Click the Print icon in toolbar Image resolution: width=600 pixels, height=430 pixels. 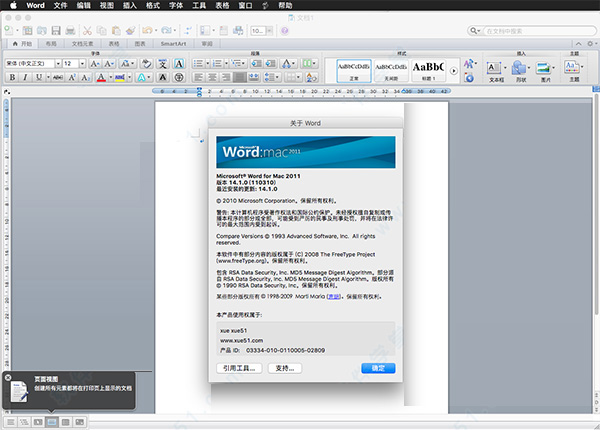(70, 30)
